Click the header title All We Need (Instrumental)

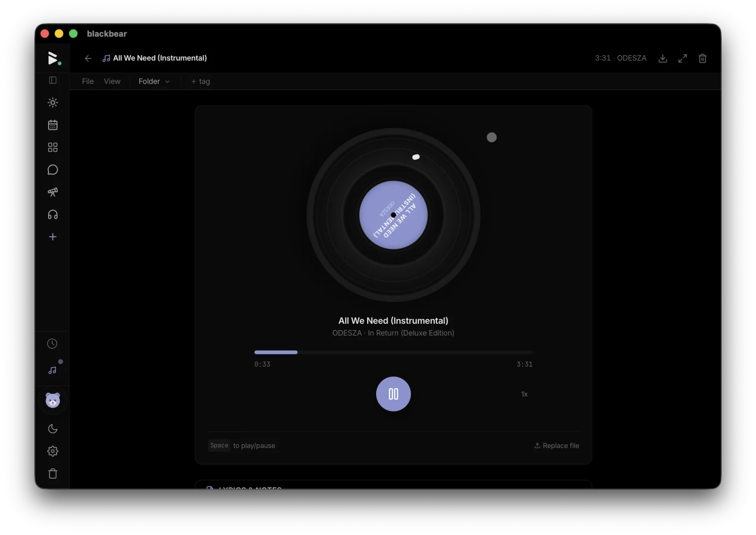tap(160, 58)
